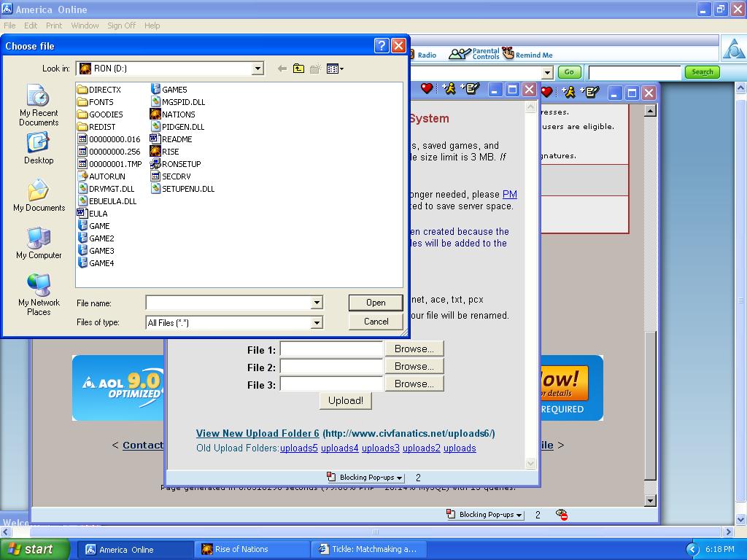Image resolution: width=747 pixels, height=560 pixels.
Task: Click the PM link
Action: [x=510, y=194]
